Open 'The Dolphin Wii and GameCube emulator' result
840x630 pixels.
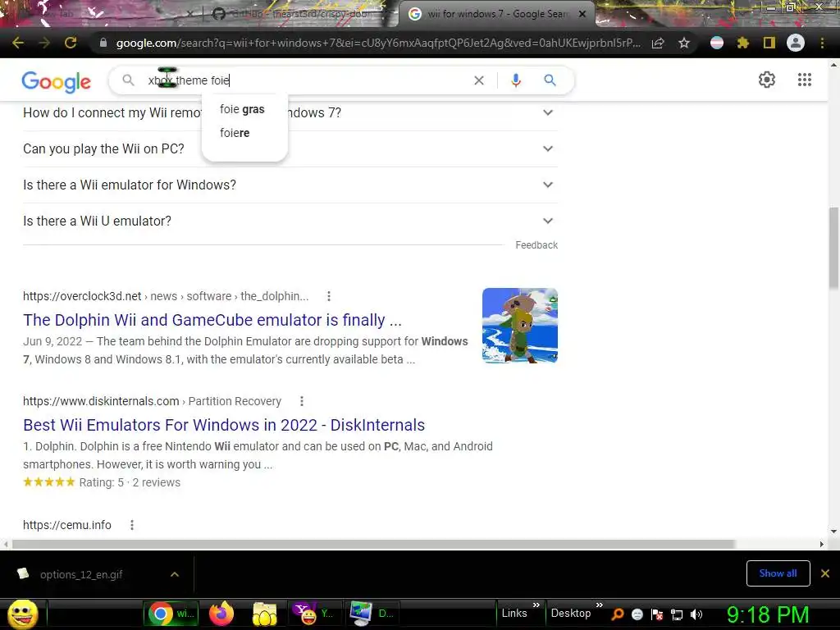coord(212,320)
